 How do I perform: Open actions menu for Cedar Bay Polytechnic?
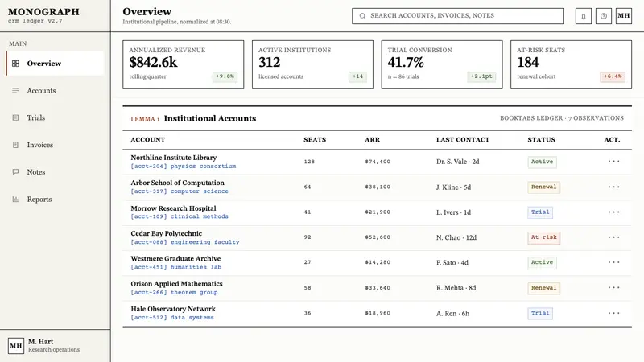click(x=613, y=237)
